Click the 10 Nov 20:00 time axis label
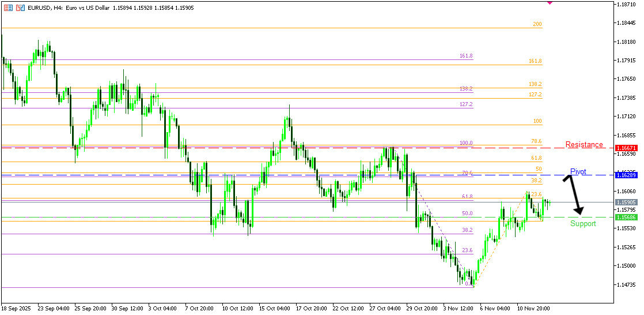 pyautogui.click(x=533, y=309)
